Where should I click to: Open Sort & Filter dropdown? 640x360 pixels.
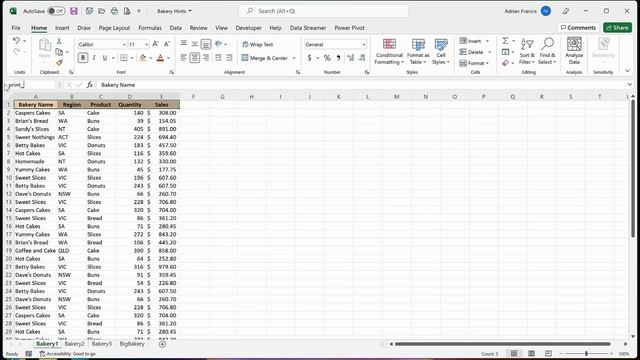point(527,51)
